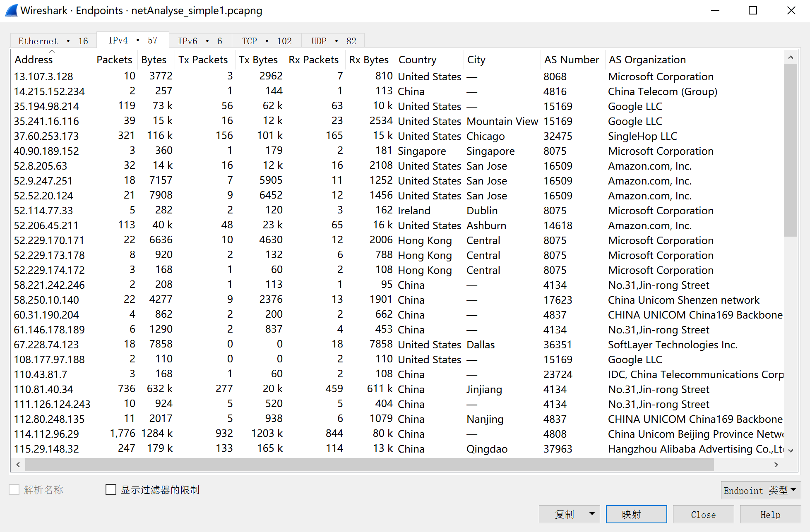Viewport: 810px width, 532px height.
Task: Maximize the Endpoints window
Action: pos(753,10)
